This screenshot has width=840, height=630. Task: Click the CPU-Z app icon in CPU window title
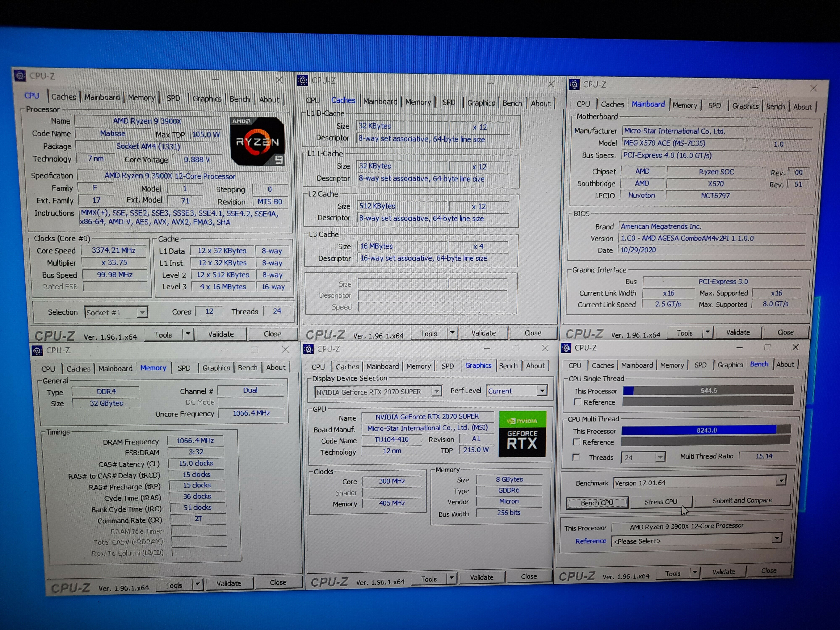coord(20,76)
